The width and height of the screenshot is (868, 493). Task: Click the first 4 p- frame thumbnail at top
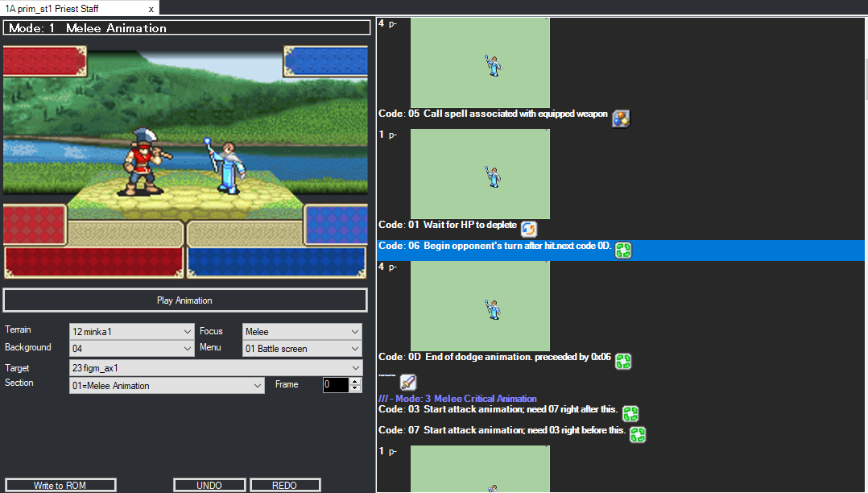(x=480, y=63)
